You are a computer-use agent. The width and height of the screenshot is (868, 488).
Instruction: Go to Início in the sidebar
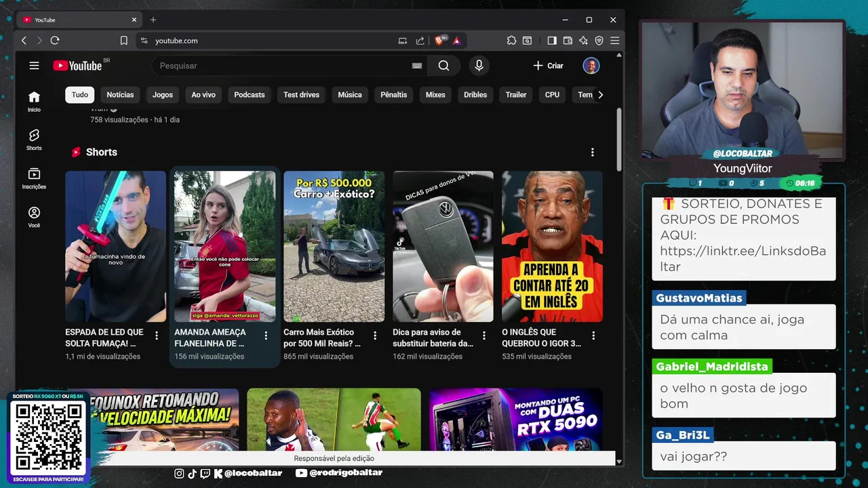(34, 101)
